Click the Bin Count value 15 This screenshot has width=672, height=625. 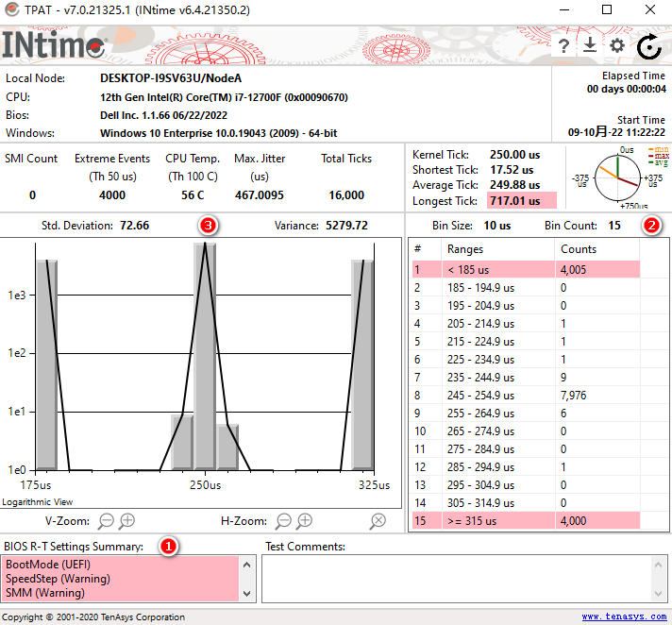pos(614,226)
